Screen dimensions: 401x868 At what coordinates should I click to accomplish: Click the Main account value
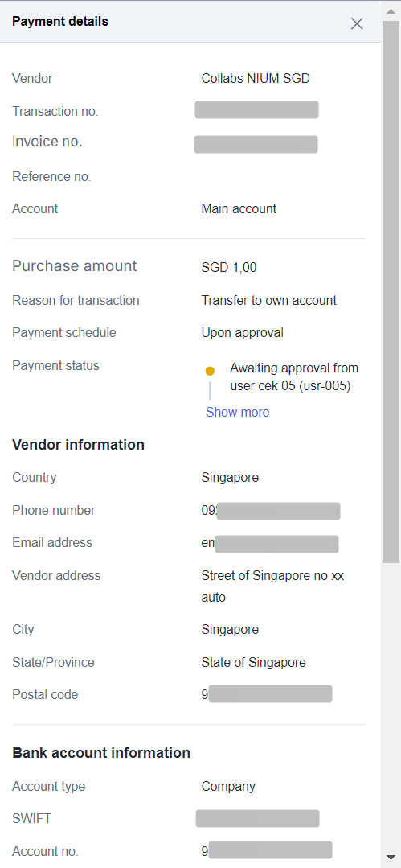click(x=239, y=208)
